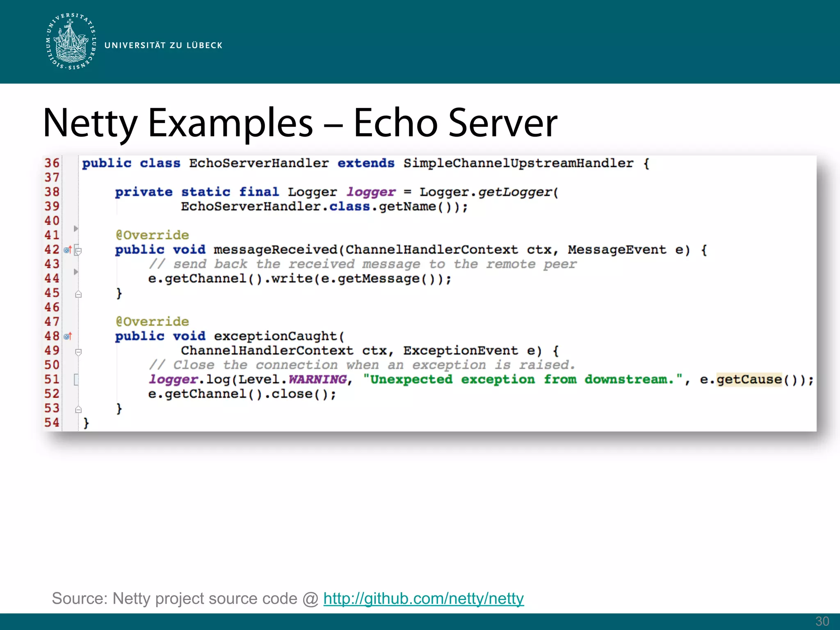
Task: Click the slide number 30
Action: (822, 621)
